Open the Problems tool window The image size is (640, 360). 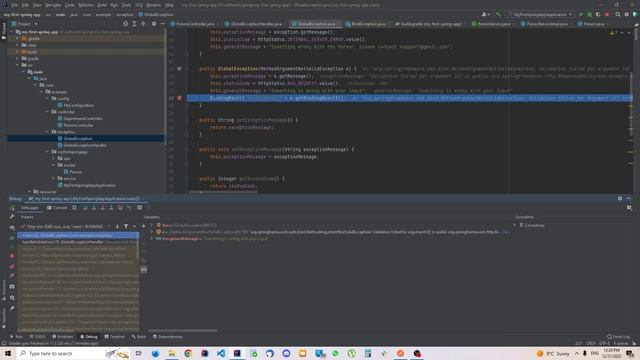[62, 337]
